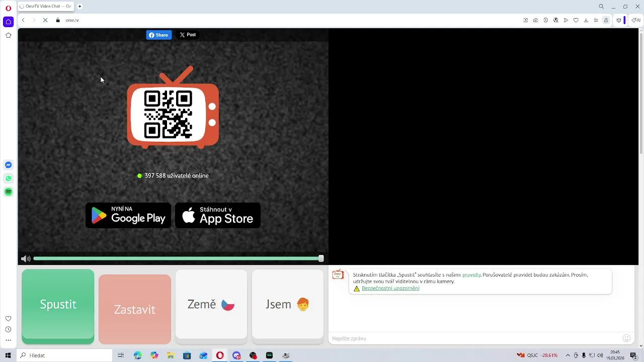Screen dimensions: 644x362
Task: Stop page loading X button
Action: pos(45,20)
